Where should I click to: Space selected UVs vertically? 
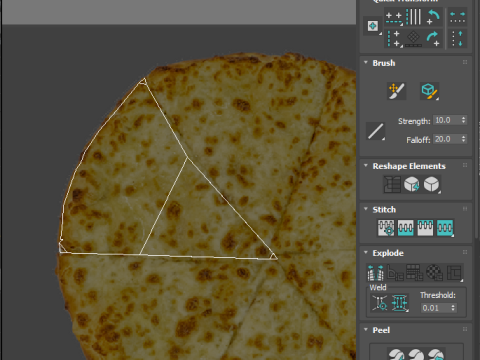(x=457, y=39)
